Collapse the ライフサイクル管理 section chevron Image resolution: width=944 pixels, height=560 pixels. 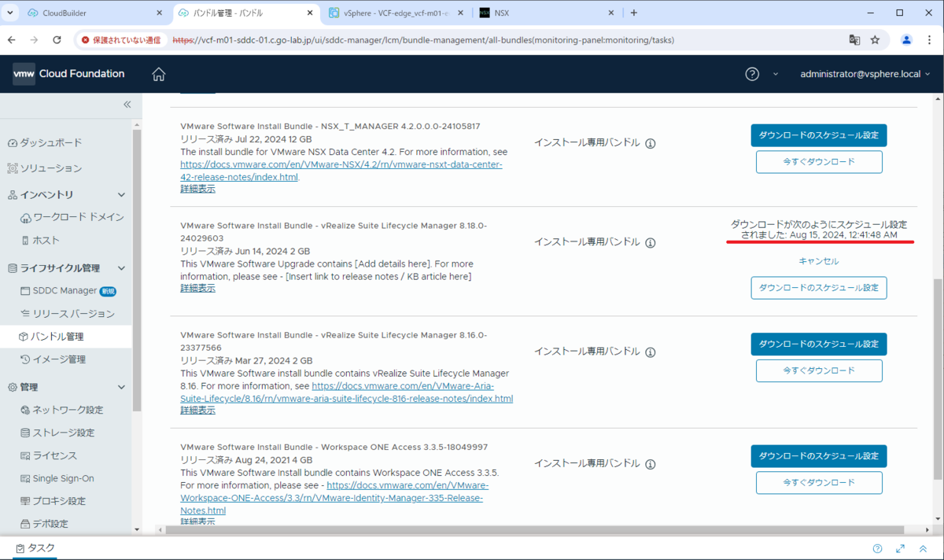click(121, 268)
